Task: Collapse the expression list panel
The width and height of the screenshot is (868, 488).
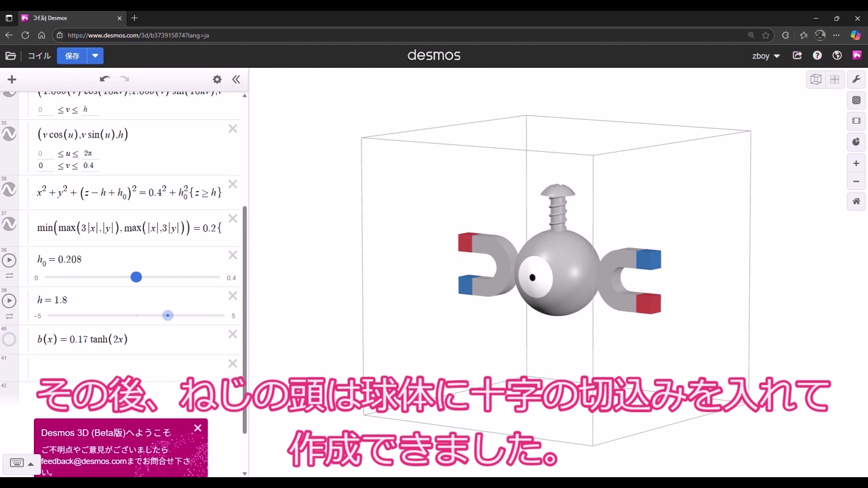Action: point(236,79)
